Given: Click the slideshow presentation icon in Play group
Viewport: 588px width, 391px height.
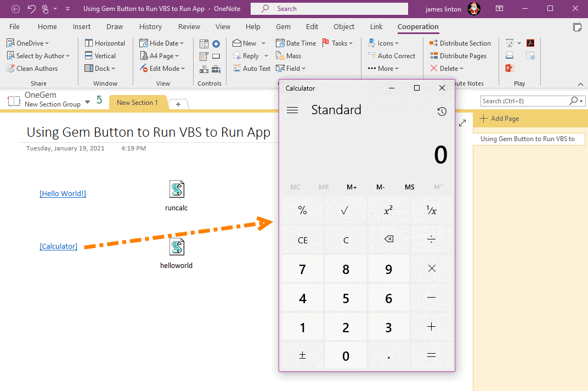Looking at the screenshot, I should coord(509,43).
